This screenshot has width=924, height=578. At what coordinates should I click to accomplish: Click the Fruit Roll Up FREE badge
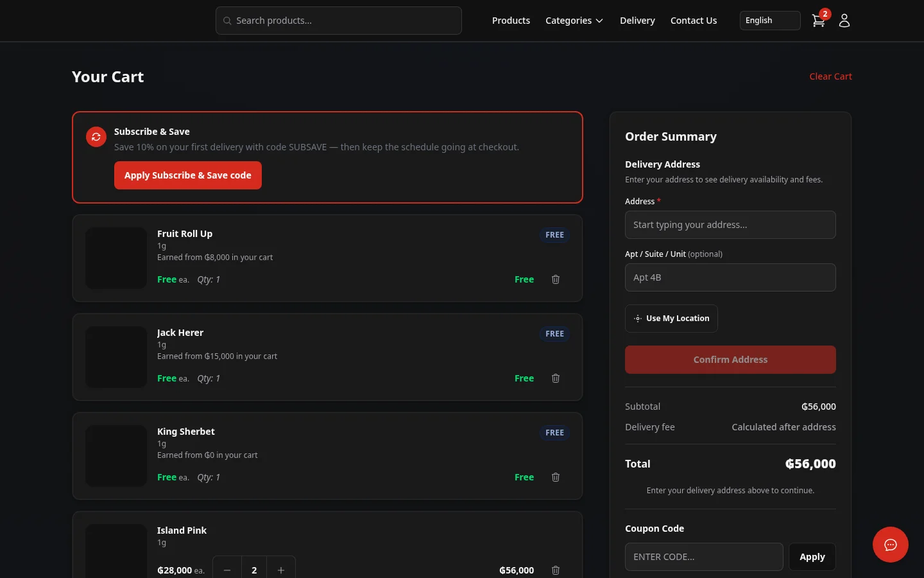(554, 235)
